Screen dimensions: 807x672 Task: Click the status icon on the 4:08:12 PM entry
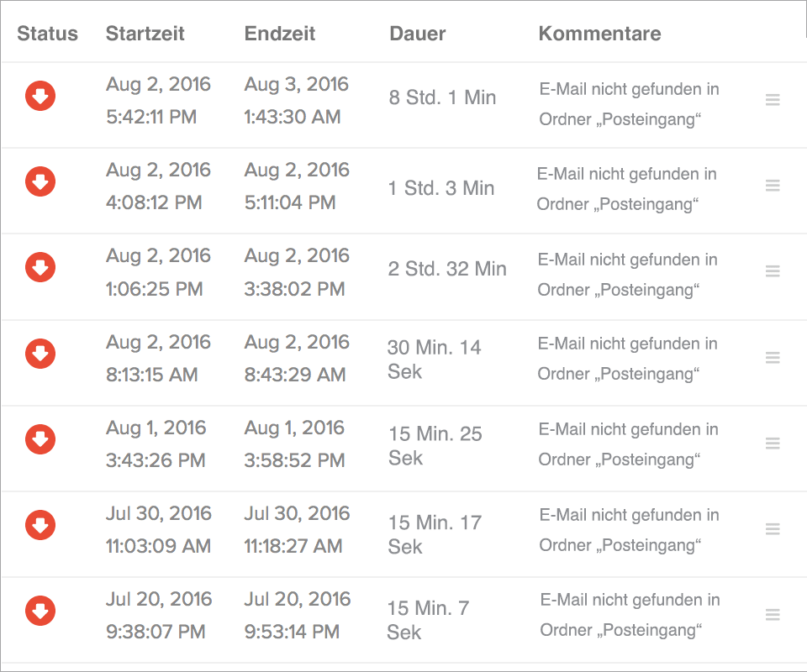40,181
